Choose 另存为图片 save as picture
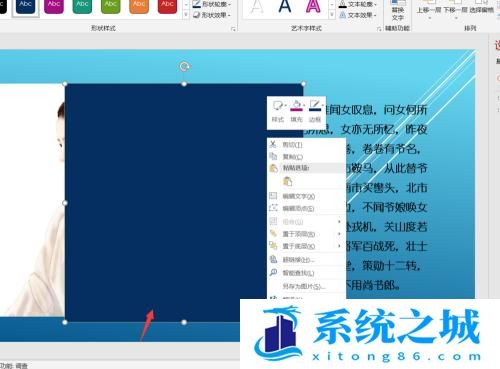Viewport: 500px width, 369px height. click(306, 286)
